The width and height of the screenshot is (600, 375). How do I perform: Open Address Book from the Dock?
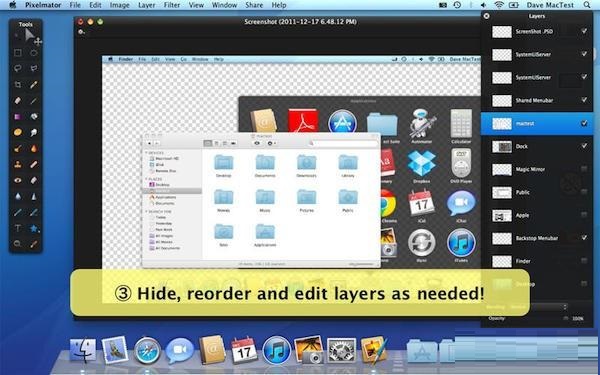(212, 349)
